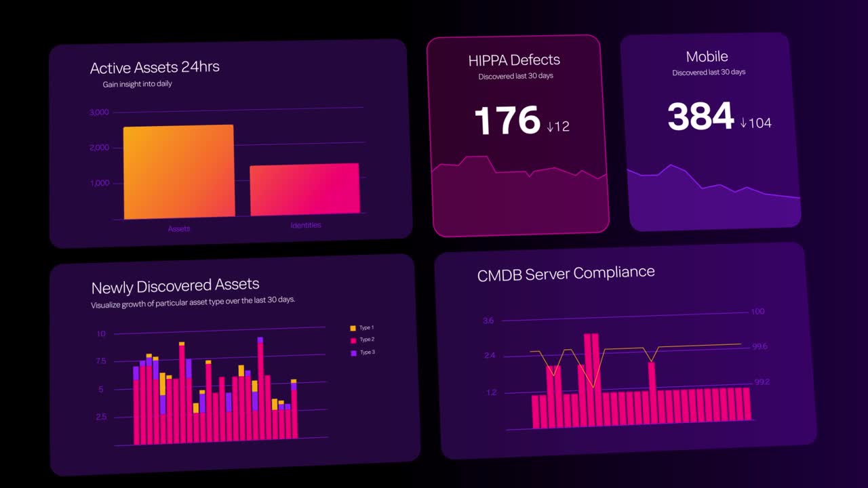Select the Newly Discovered Assets heading

(x=175, y=286)
